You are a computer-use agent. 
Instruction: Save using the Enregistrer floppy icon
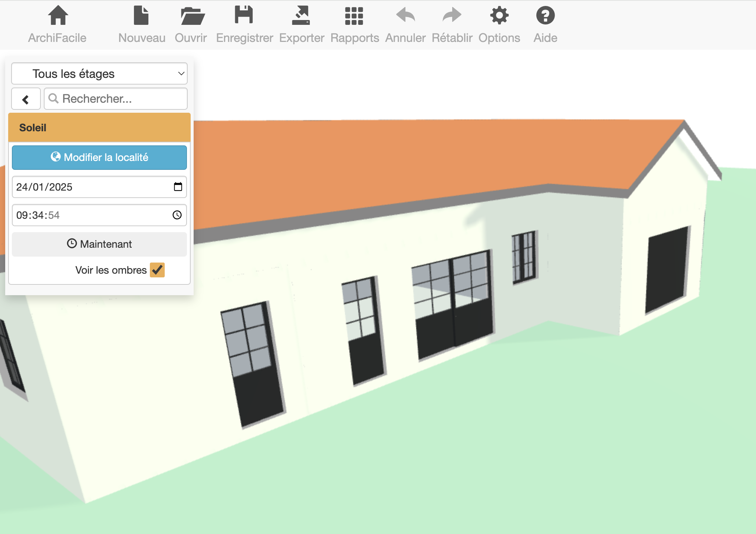[244, 16]
